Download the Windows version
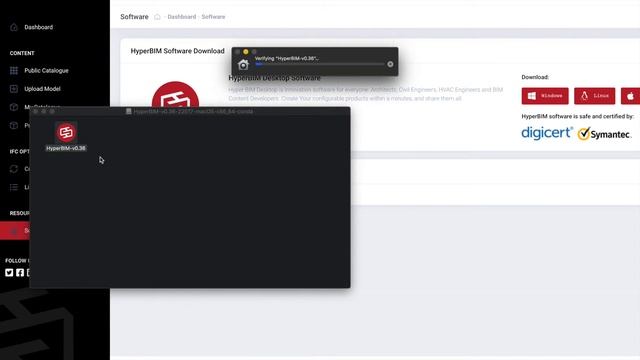Image resolution: width=640 pixels, height=360 pixels. [x=545, y=96]
